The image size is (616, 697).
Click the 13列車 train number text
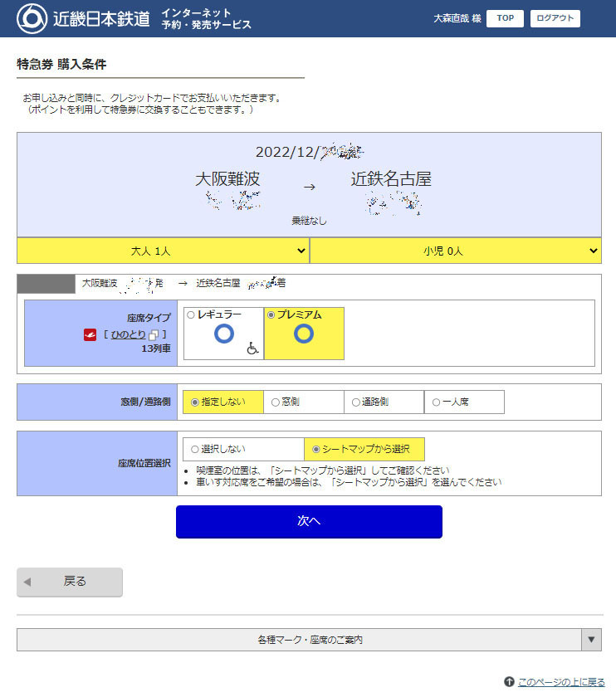[x=156, y=348]
